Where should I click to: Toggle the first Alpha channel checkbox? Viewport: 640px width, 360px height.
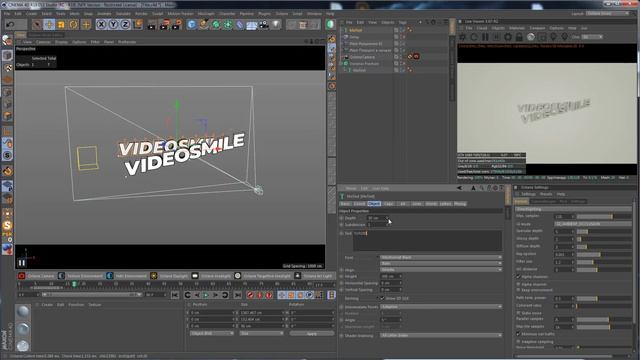click(519, 277)
